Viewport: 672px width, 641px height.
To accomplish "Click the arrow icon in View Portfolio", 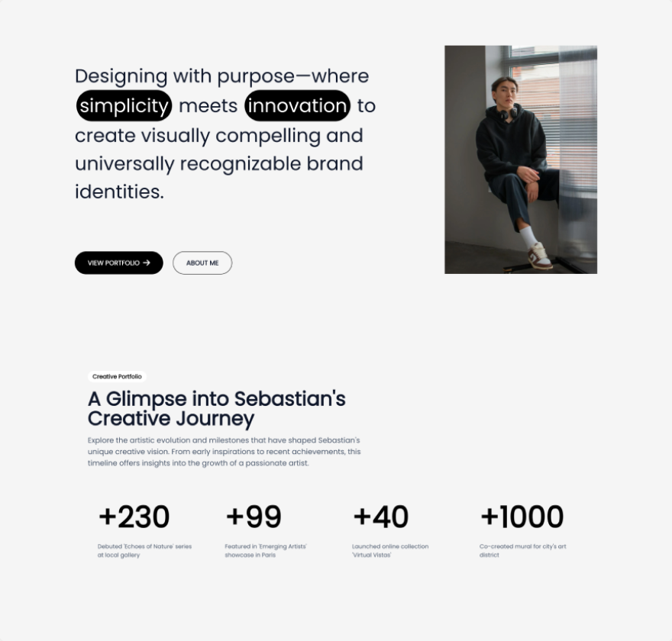I will click(147, 263).
